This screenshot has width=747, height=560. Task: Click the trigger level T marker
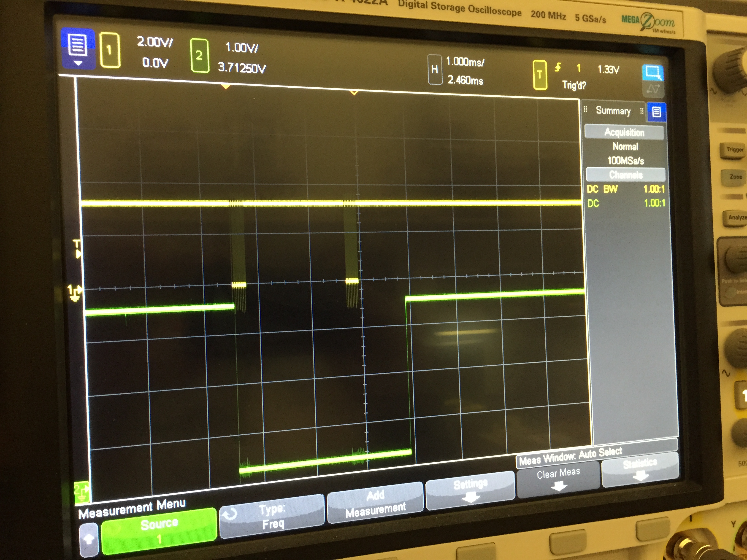[77, 249]
